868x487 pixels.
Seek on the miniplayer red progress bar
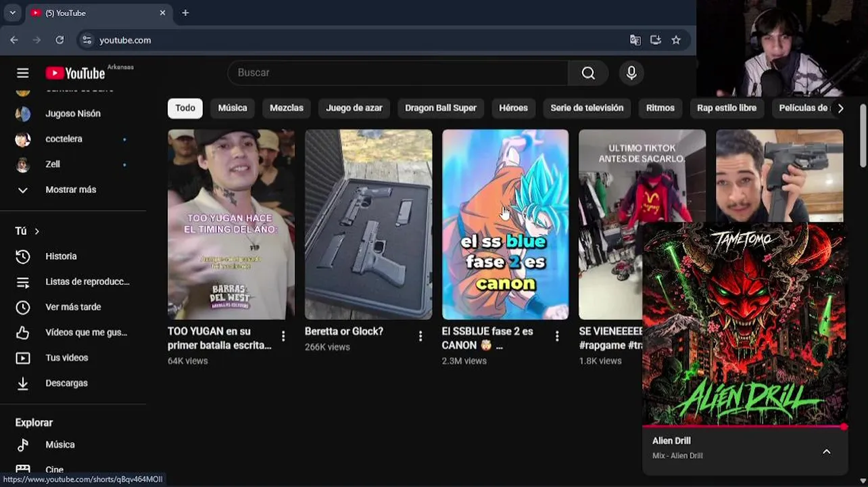click(744, 427)
